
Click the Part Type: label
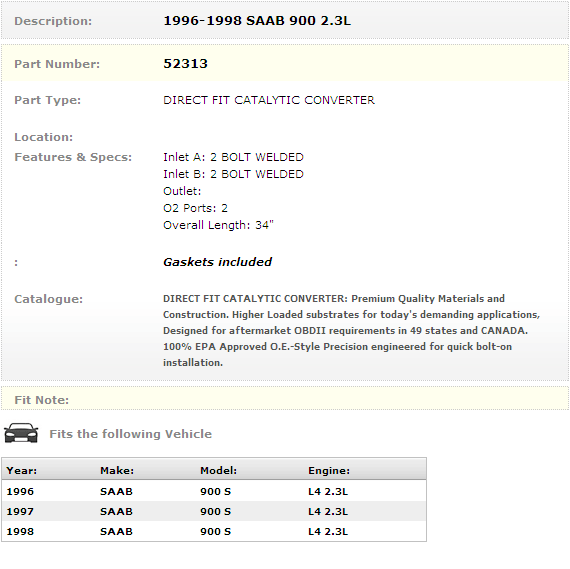[x=48, y=100]
